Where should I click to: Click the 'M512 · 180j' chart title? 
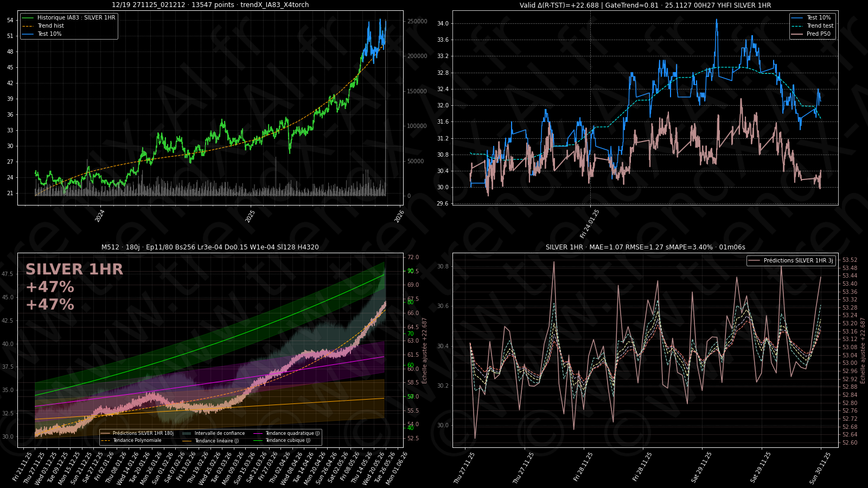click(210, 247)
